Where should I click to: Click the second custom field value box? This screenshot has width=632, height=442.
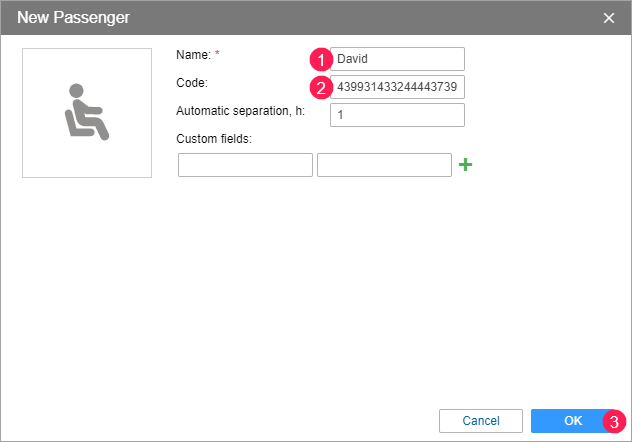pyautogui.click(x=384, y=165)
